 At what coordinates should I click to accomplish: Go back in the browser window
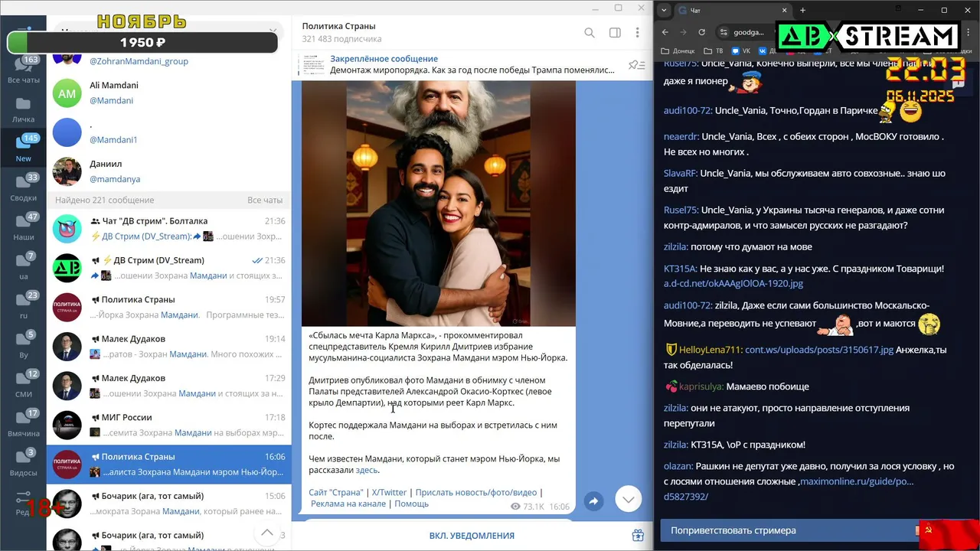665,32
